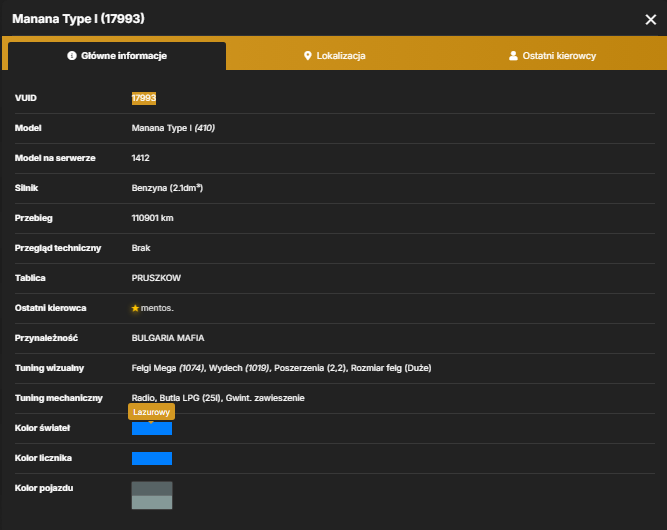This screenshot has height=530, width=667.
Task: Close the Manana Type I dialog
Action: 650,20
